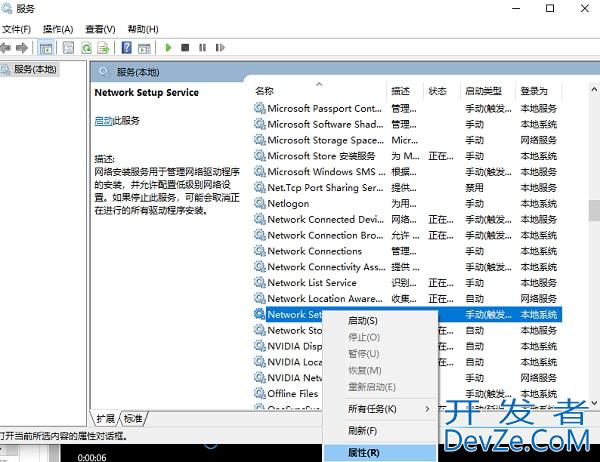Click the 启动 link to start service

(103, 121)
